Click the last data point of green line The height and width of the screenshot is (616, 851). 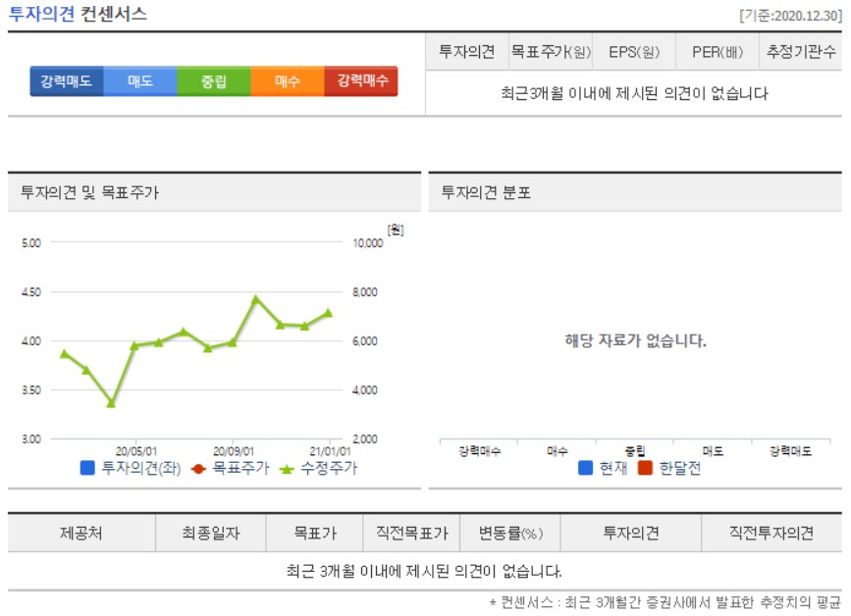(329, 313)
